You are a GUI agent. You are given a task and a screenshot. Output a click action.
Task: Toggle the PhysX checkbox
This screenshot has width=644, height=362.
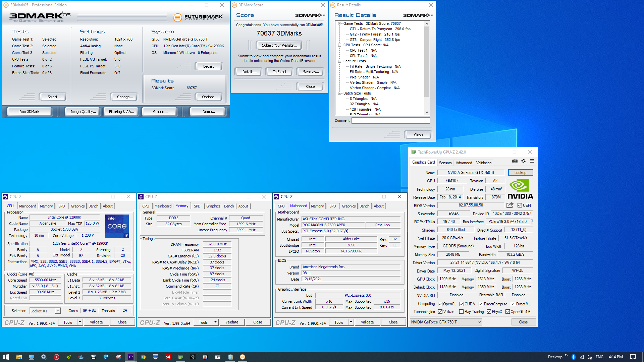pos(489,312)
